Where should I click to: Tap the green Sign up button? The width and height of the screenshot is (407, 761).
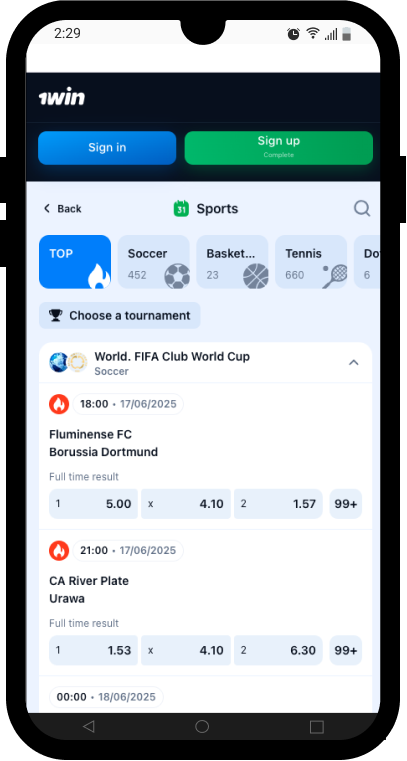[278, 148]
